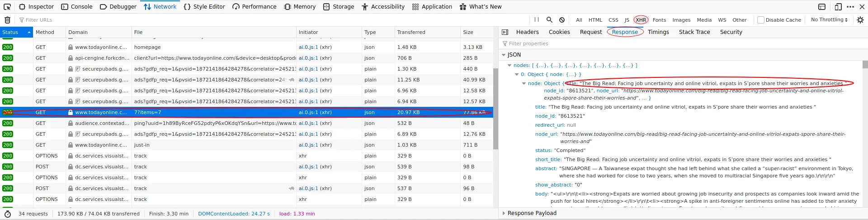Open network settings gear icon
The height and width of the screenshot is (220, 868).
860,20
